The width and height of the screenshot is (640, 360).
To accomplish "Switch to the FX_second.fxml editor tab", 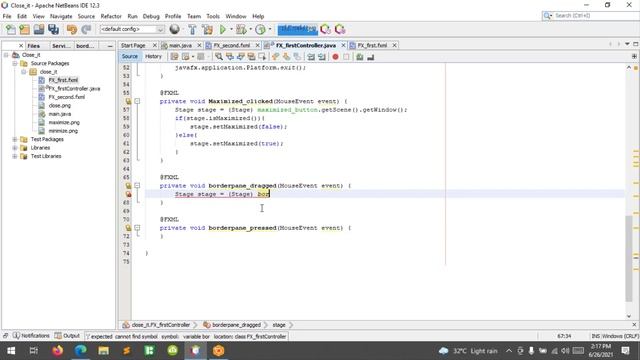I will (231, 45).
